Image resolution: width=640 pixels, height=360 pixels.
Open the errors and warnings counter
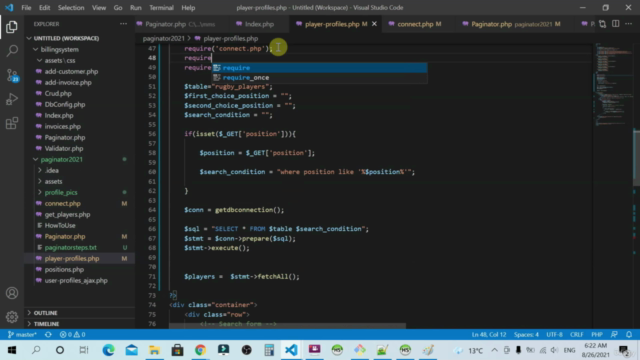pyautogui.click(x=72, y=335)
